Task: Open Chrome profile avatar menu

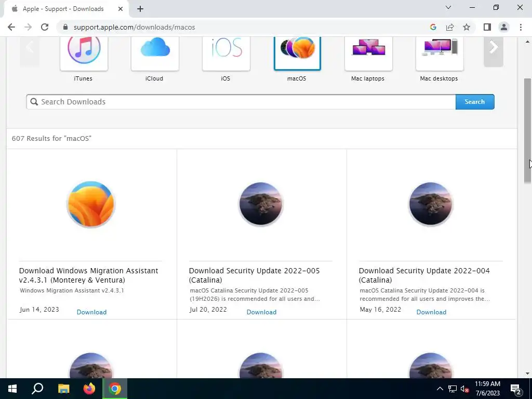Action: [x=504, y=27]
